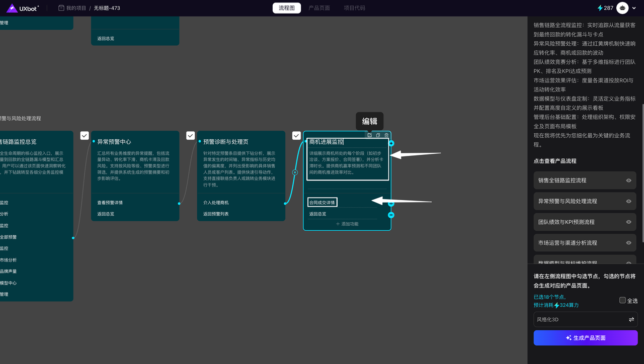Toggle the eye icon for 团队绩效与KPI预测流程
644x364 pixels.
628,222
